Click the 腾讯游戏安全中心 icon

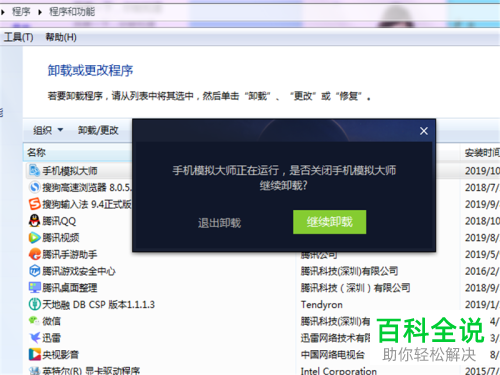[x=34, y=271]
